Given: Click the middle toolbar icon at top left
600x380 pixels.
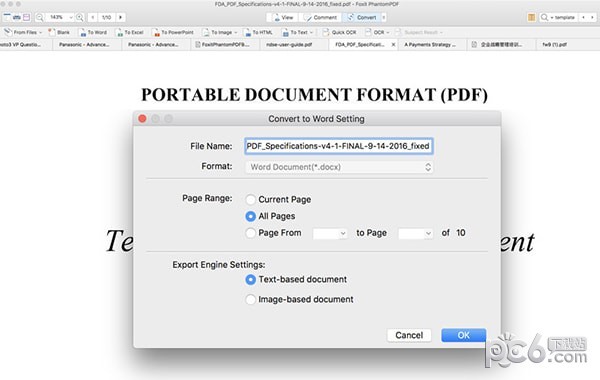Looking at the screenshot, I should pyautogui.click(x=17, y=17).
